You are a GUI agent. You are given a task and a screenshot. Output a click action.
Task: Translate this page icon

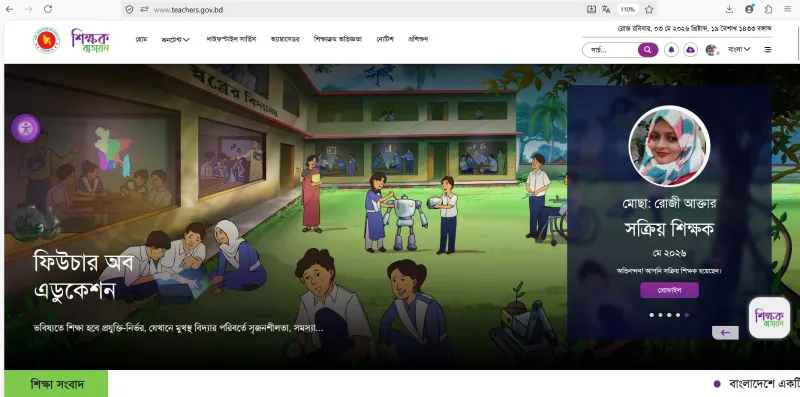pyautogui.click(x=606, y=9)
